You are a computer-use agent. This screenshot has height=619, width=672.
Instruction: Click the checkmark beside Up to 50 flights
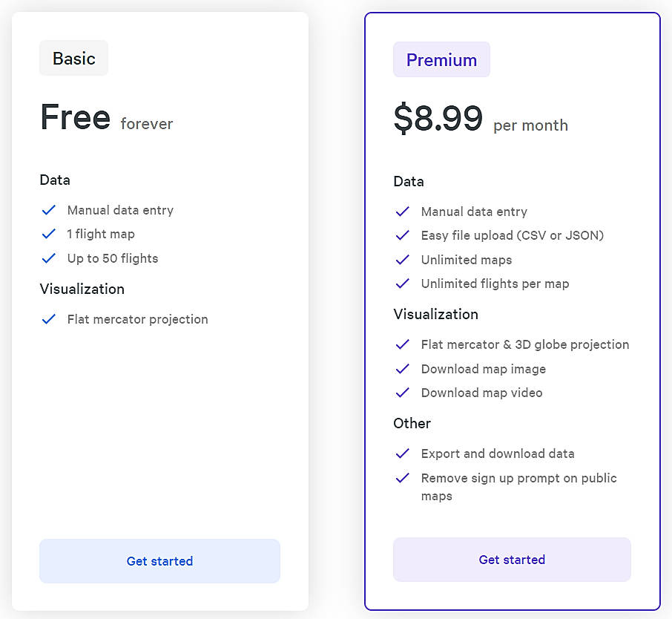click(x=49, y=258)
